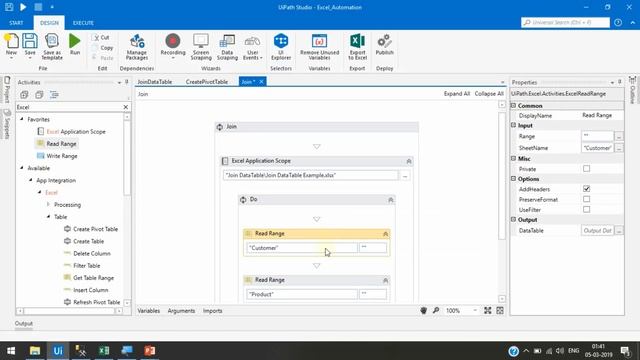
Task: Open the CreatePivotTable workflow tab
Action: click(x=207, y=82)
